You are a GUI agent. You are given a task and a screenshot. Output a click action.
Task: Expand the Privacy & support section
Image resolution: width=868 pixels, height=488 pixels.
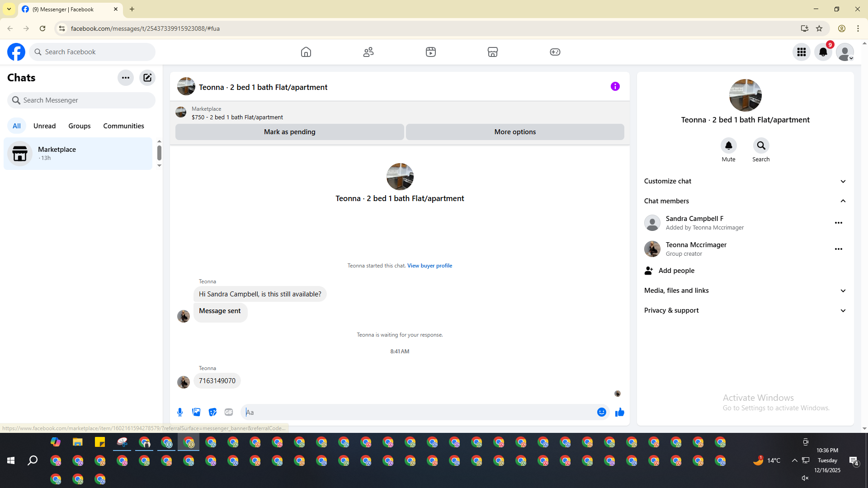(745, 310)
